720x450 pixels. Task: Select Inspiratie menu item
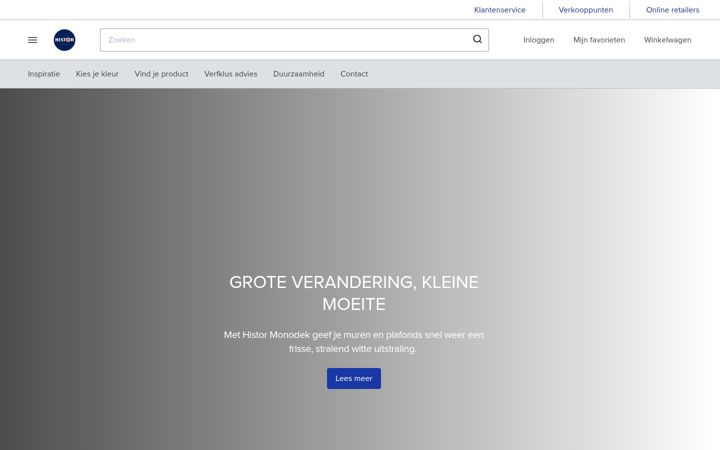tap(44, 74)
